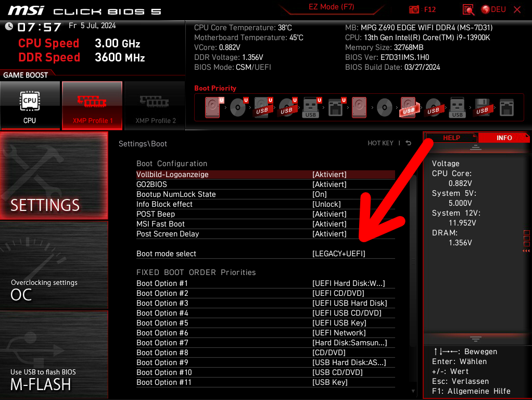
Task: Select the UEFI Network boot icon
Action: point(336,107)
